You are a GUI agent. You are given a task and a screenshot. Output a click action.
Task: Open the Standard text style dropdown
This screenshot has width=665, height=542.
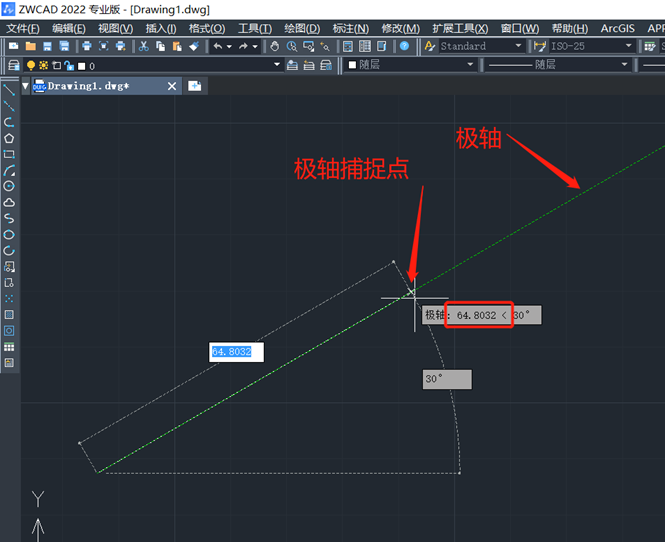point(518,46)
